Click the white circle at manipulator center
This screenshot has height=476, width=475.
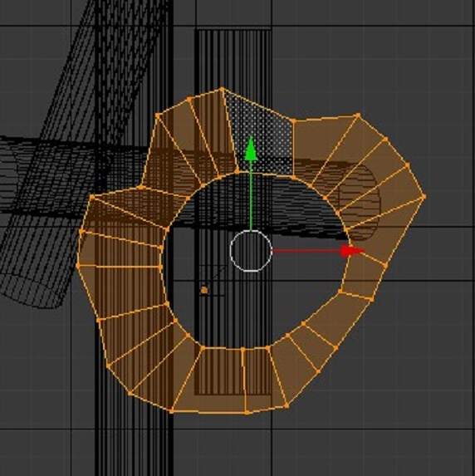coord(251,251)
